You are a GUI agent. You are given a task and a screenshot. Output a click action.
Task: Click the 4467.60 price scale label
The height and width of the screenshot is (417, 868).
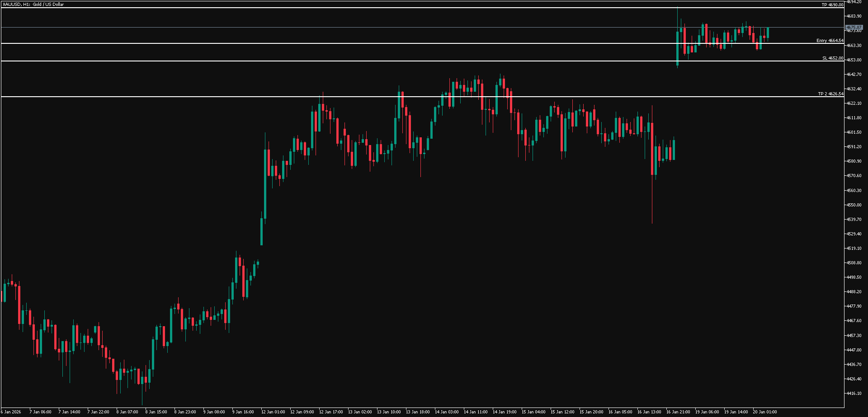click(854, 321)
